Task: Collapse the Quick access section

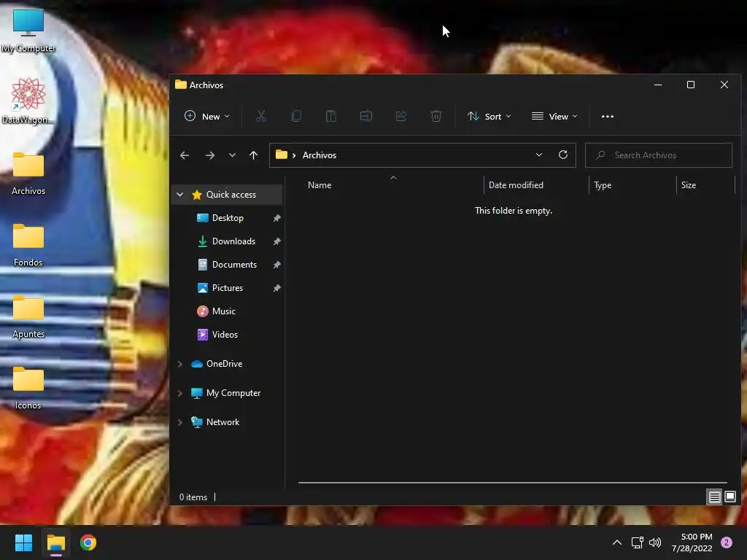Action: [x=180, y=194]
